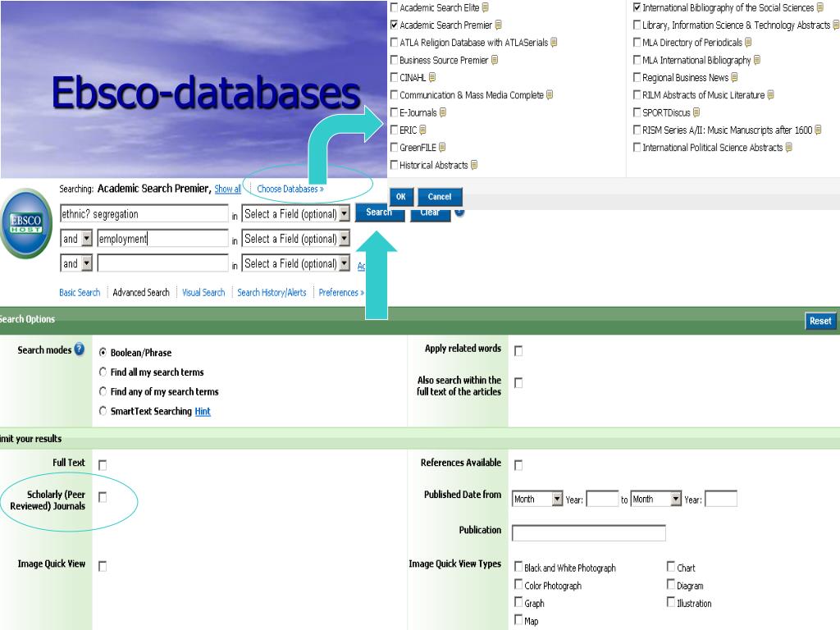Confirm database selection with OK

pos(400,197)
